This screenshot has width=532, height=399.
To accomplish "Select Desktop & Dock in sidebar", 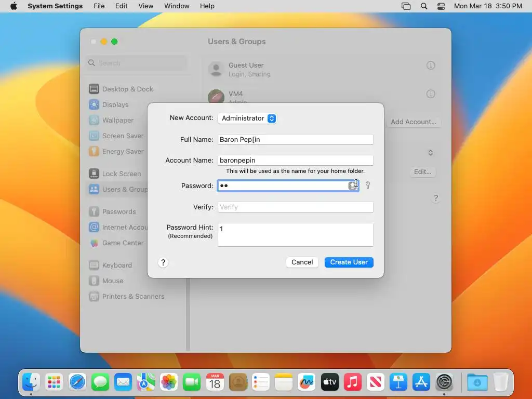I will 121,89.
